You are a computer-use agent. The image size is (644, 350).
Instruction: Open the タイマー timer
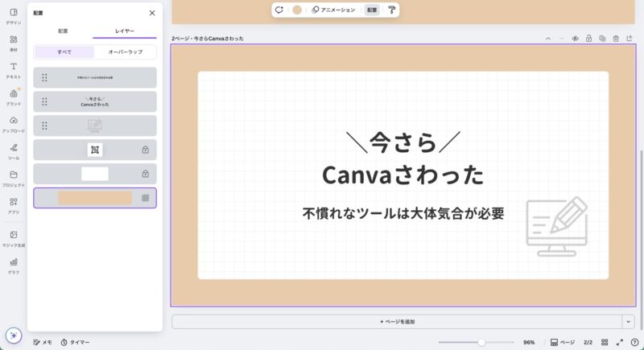(75, 342)
